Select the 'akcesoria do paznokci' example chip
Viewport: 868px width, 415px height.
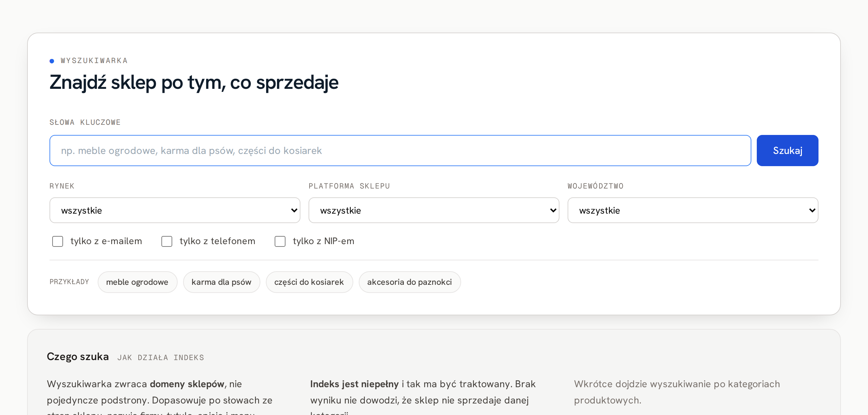pos(410,282)
